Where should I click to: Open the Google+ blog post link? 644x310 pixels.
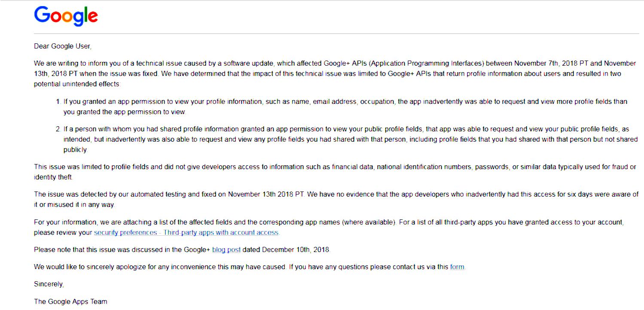[226, 250]
